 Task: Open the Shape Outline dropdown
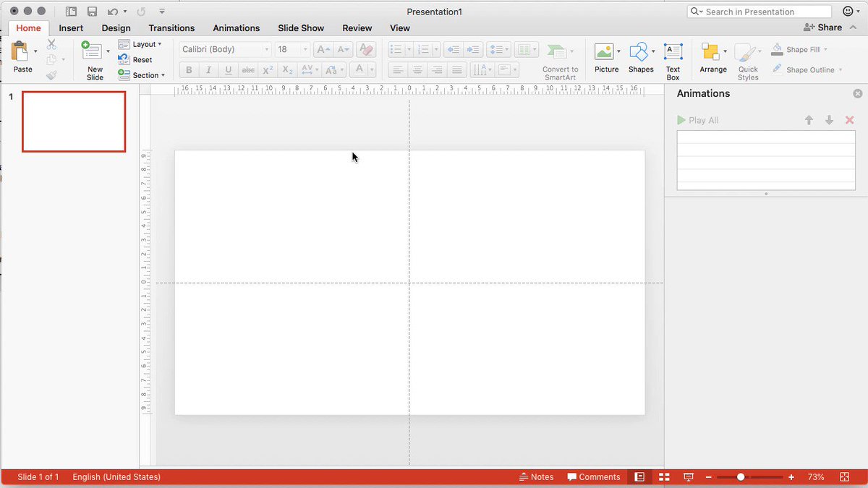pyautogui.click(x=841, y=70)
